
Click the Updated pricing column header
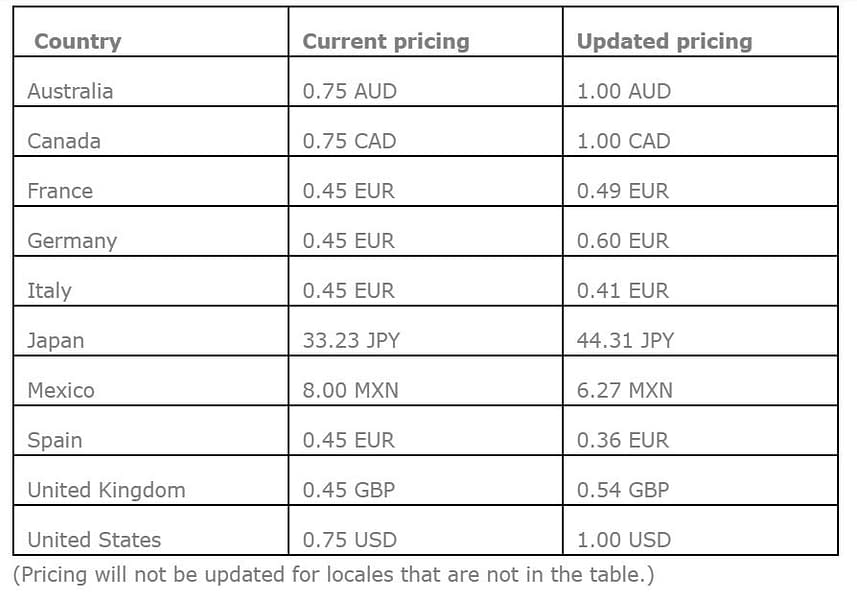[664, 42]
